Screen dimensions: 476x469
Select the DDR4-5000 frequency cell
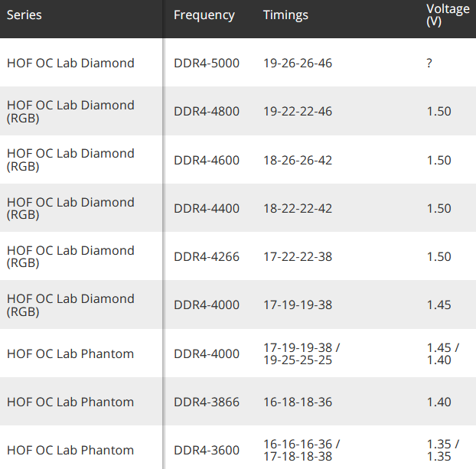tap(207, 63)
